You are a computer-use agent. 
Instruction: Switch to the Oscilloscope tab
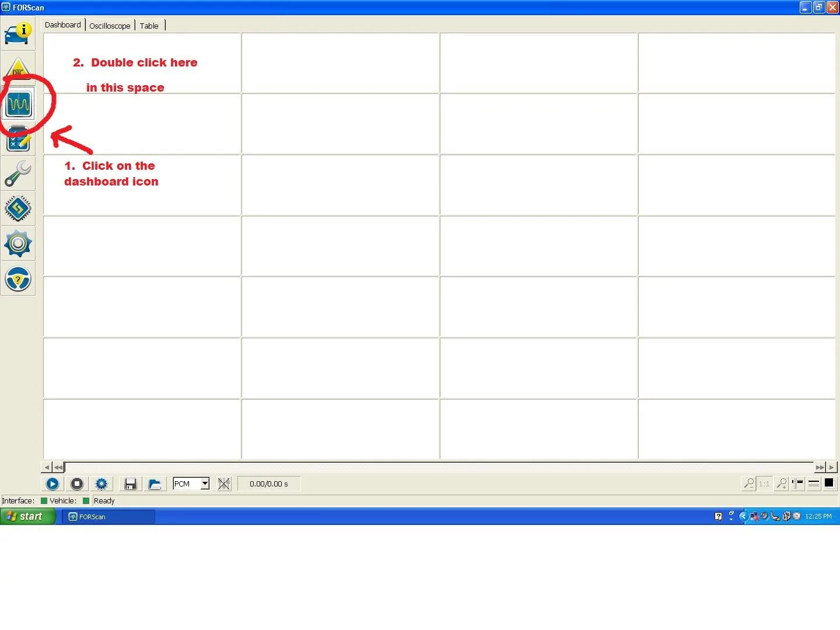[110, 26]
